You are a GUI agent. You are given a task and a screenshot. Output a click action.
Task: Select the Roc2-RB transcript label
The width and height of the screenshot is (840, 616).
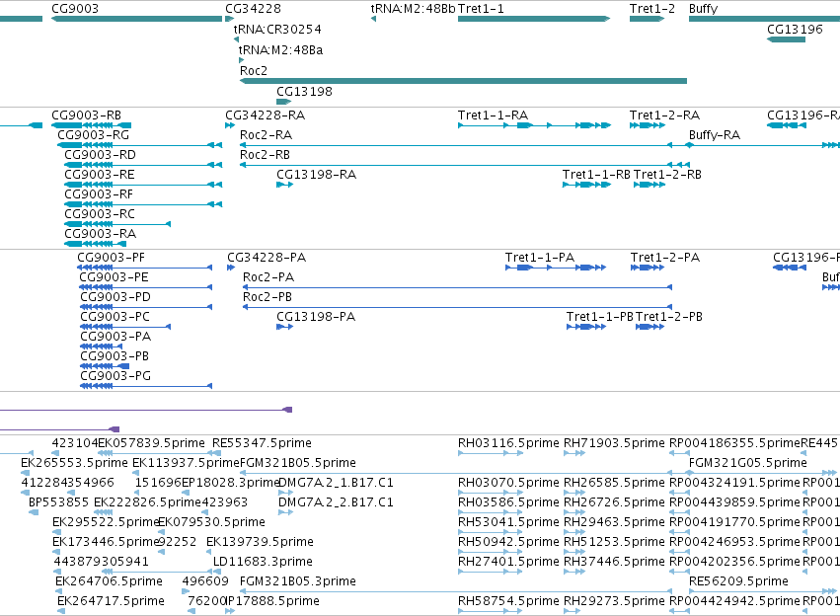click(x=265, y=155)
